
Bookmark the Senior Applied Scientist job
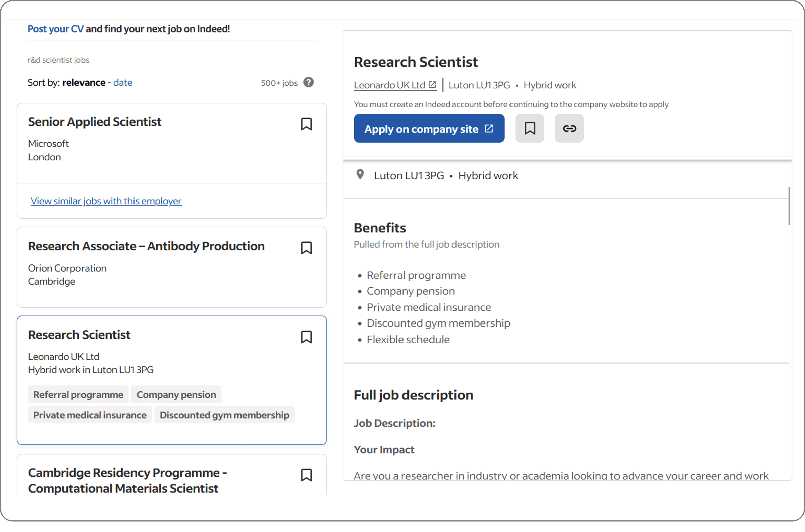pos(306,124)
